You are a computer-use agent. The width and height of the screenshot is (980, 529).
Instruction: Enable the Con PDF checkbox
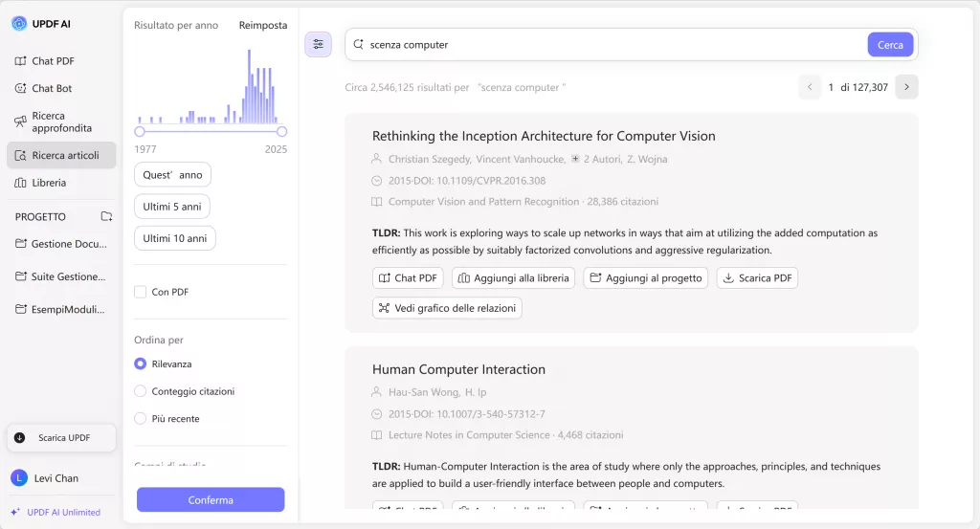[x=141, y=292]
